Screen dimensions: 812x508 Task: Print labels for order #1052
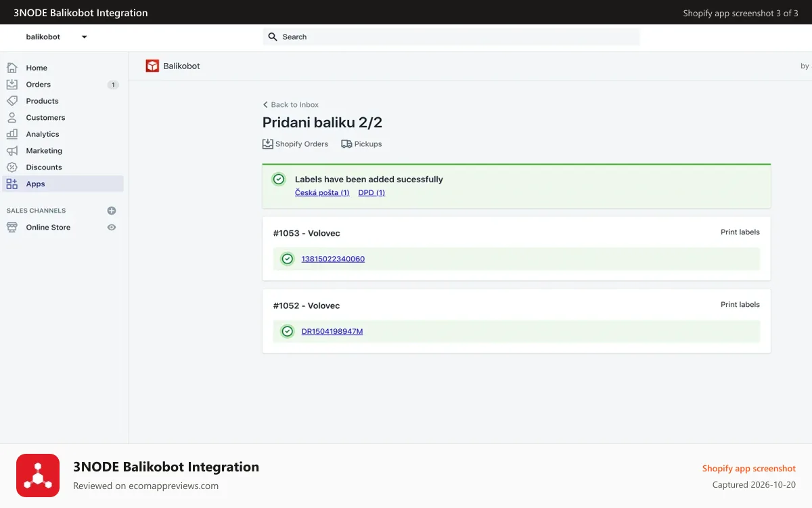tap(740, 305)
